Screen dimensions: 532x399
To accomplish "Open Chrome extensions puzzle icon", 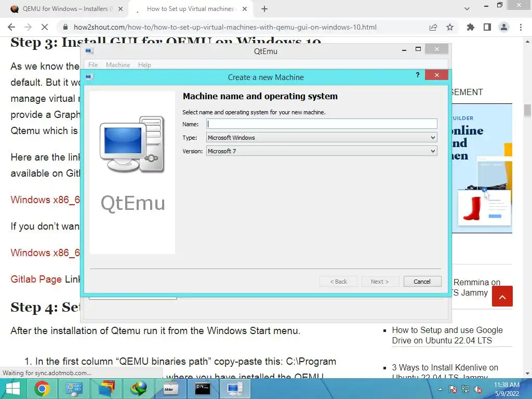I will 471,27.
